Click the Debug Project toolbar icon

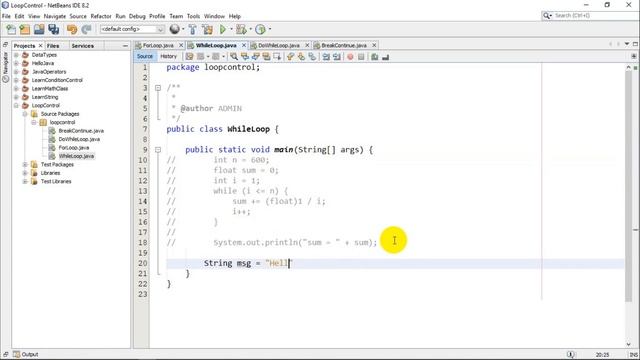point(241,29)
